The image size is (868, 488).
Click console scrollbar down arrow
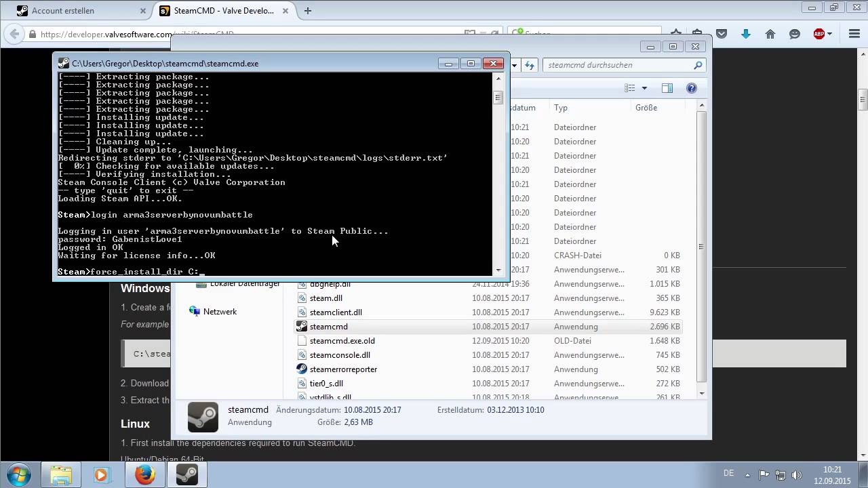point(498,270)
